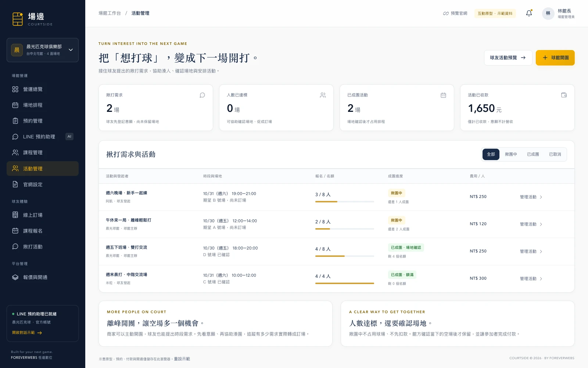Open 管理活動 for 午休來一局 row

pyautogui.click(x=531, y=224)
